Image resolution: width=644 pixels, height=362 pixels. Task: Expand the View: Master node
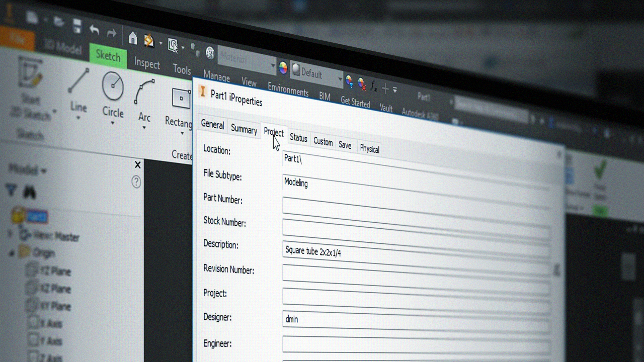(x=10, y=234)
